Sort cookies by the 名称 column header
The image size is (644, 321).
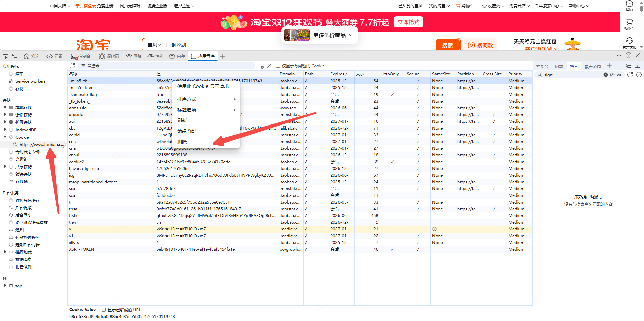click(x=111, y=74)
